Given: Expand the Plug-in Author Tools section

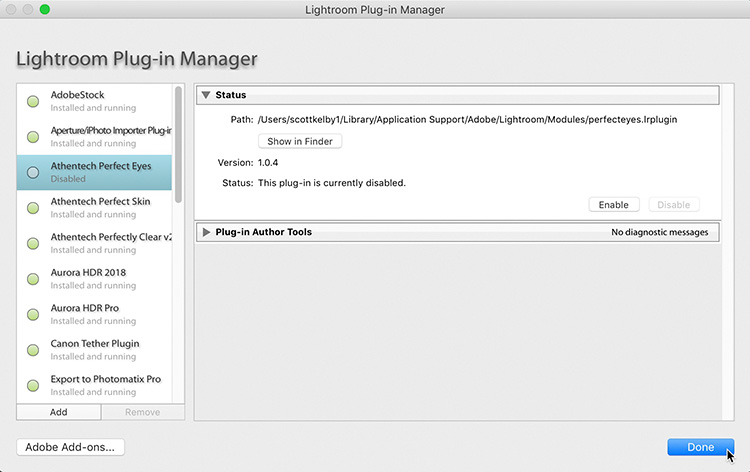Looking at the screenshot, I should (x=206, y=232).
